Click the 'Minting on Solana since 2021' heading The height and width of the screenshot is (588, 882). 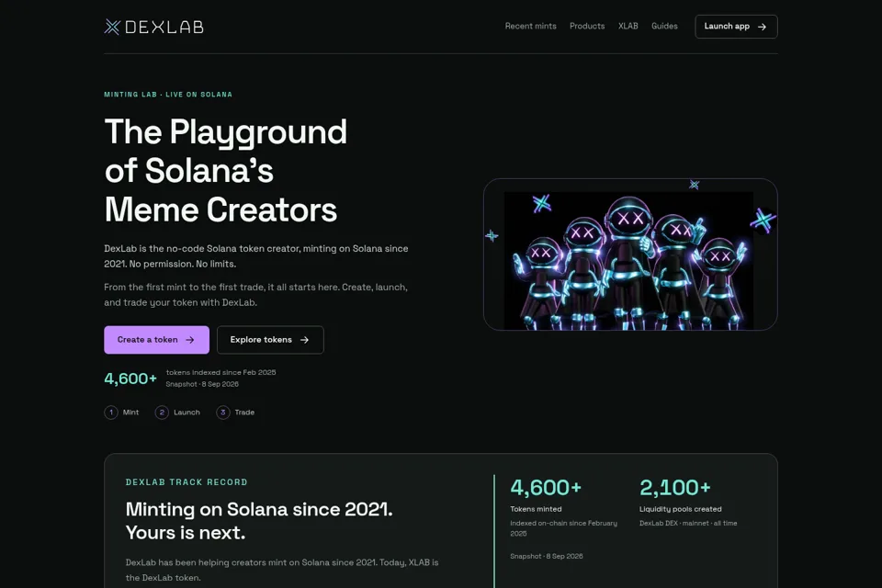[259, 521]
